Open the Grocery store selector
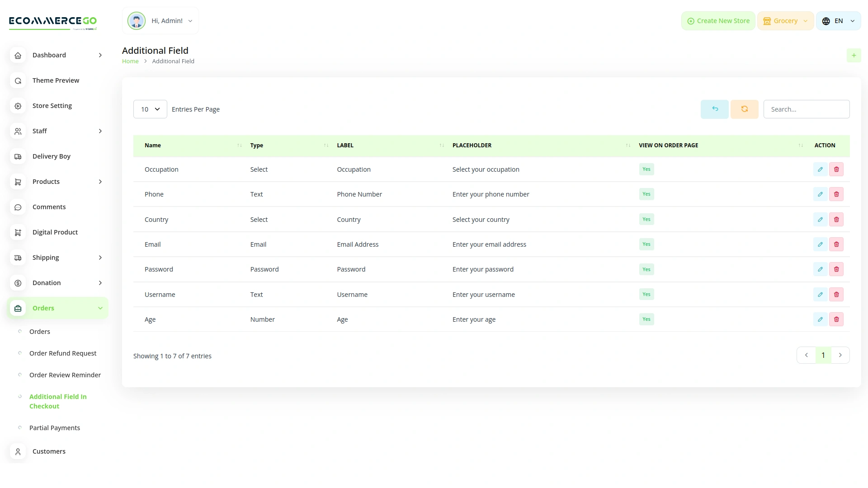868x488 pixels. pos(785,20)
